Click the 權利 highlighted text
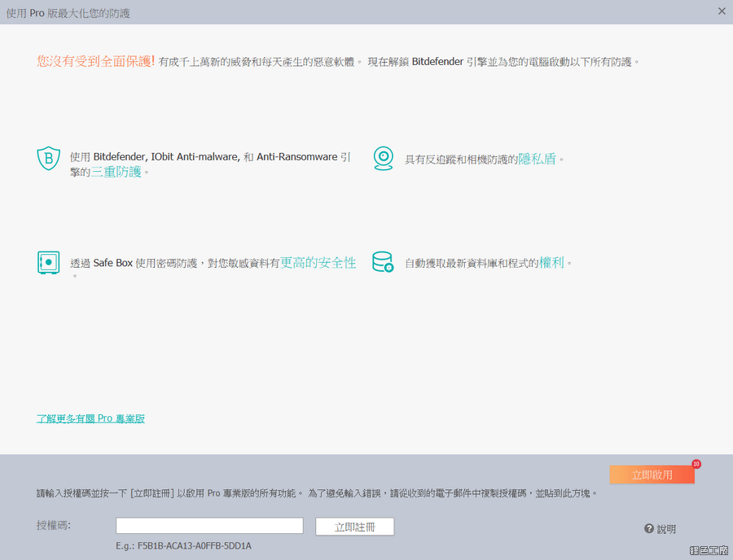Screen dimensions: 733x560 pos(551,262)
